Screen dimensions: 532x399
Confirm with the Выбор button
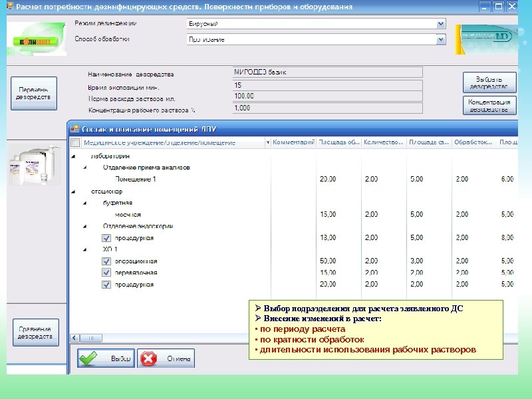click(106, 358)
